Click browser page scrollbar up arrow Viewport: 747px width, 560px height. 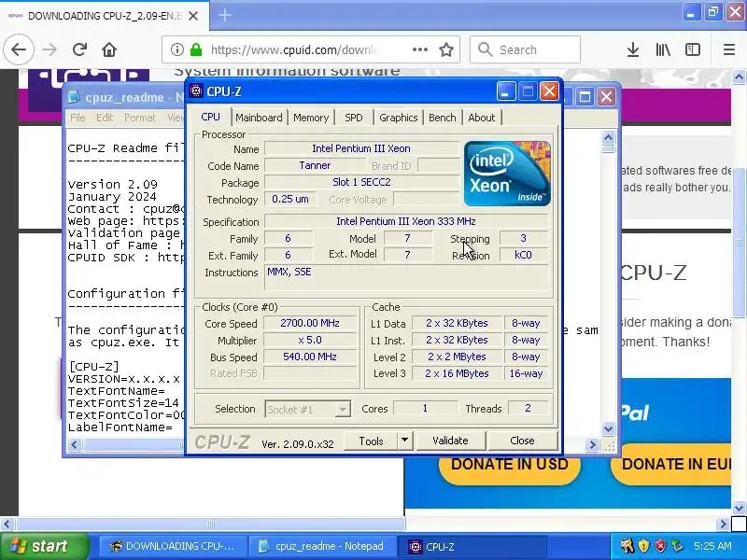tap(740, 77)
